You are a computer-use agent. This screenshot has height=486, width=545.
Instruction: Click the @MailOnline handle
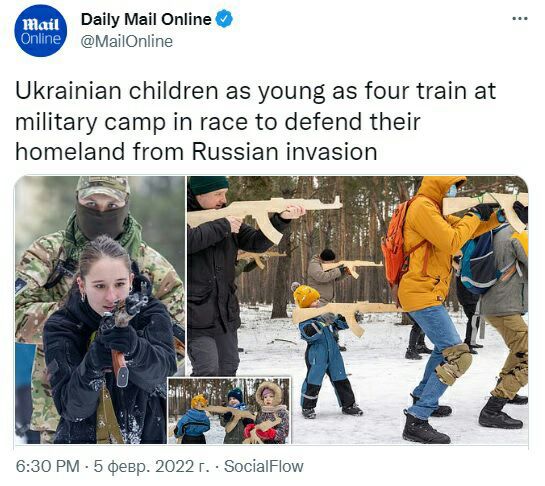tap(127, 42)
